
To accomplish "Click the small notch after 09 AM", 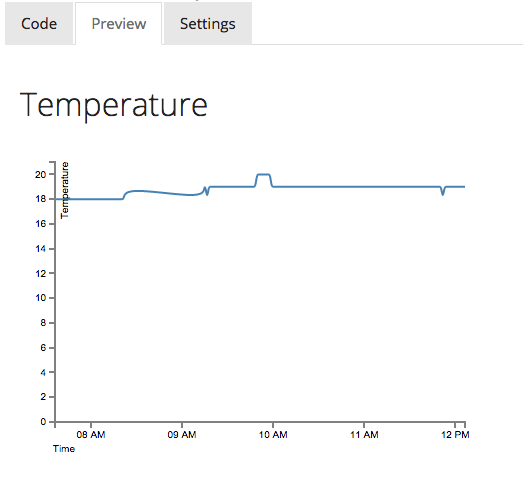I will pyautogui.click(x=206, y=191).
